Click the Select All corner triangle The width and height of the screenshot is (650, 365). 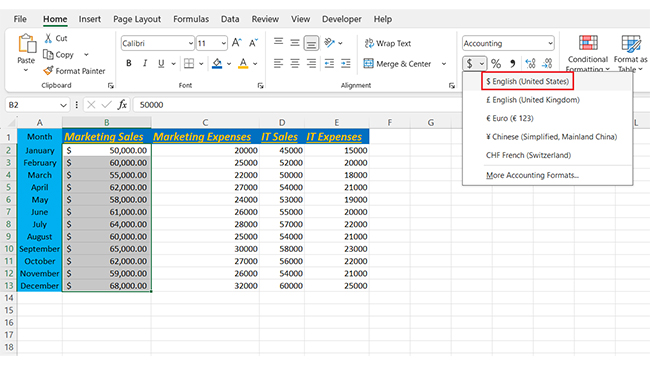pos(11,122)
